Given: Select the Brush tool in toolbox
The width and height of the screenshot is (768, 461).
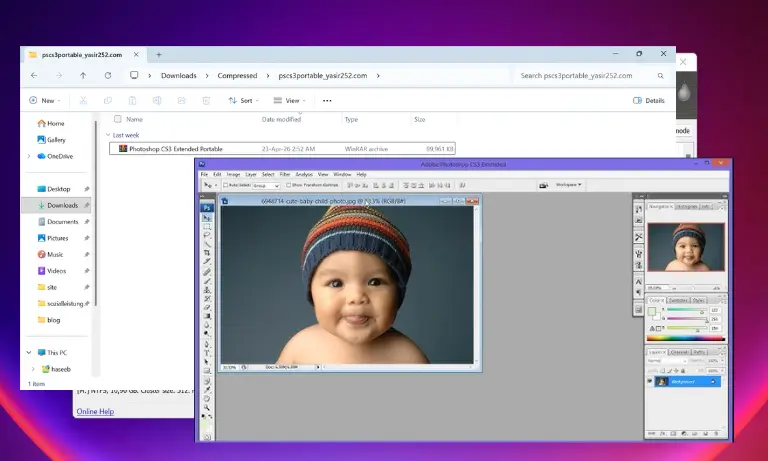Looking at the screenshot, I should 207,281.
